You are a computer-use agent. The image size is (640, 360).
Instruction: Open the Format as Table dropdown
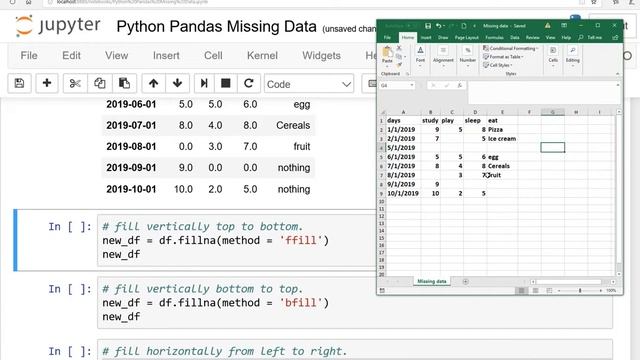click(x=503, y=57)
